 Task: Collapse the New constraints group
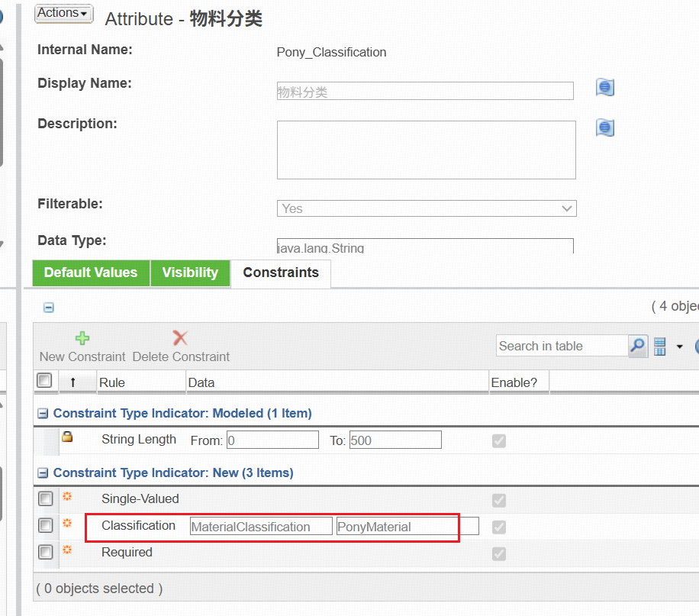[x=43, y=472]
